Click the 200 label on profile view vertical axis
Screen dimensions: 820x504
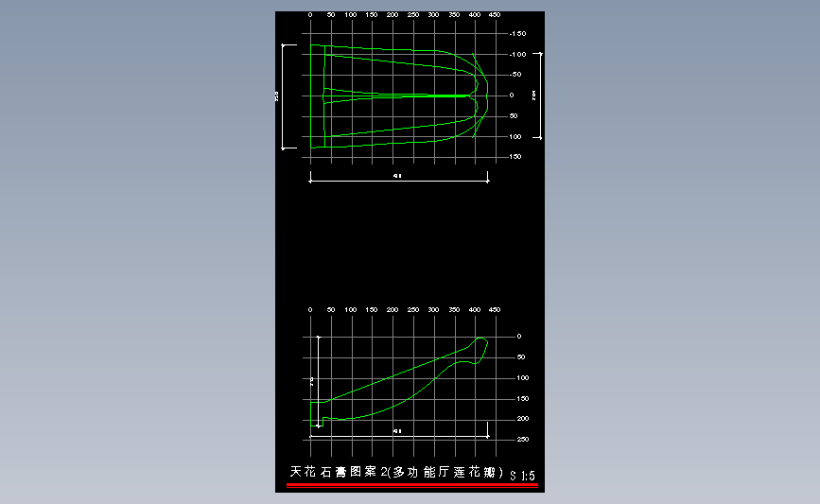coord(522,419)
